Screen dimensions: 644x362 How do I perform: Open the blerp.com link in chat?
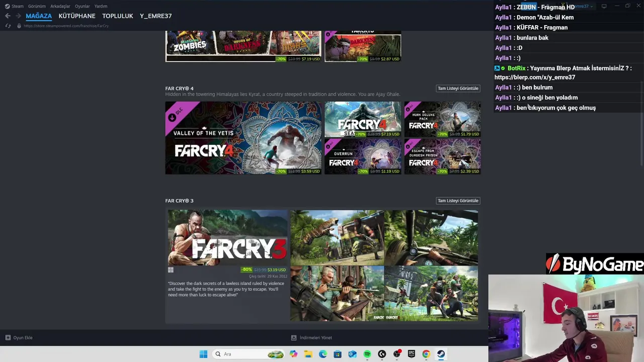pyautogui.click(x=535, y=77)
